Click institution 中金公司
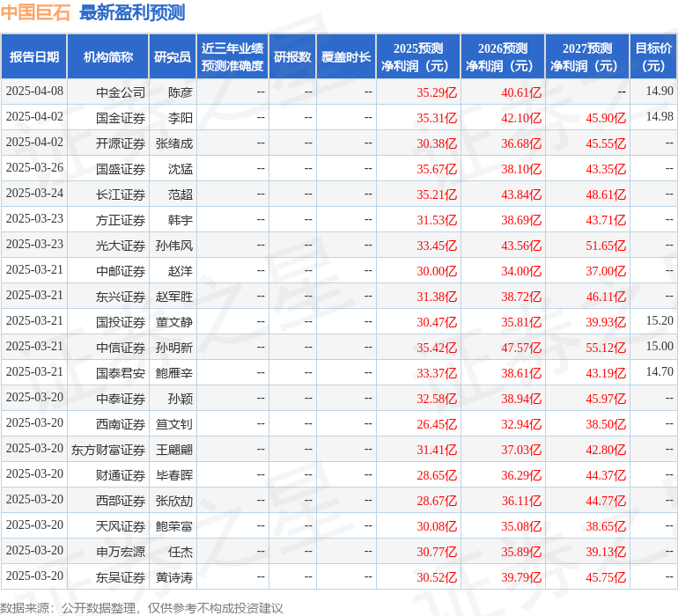This screenshot has width=678, height=616. (121, 92)
